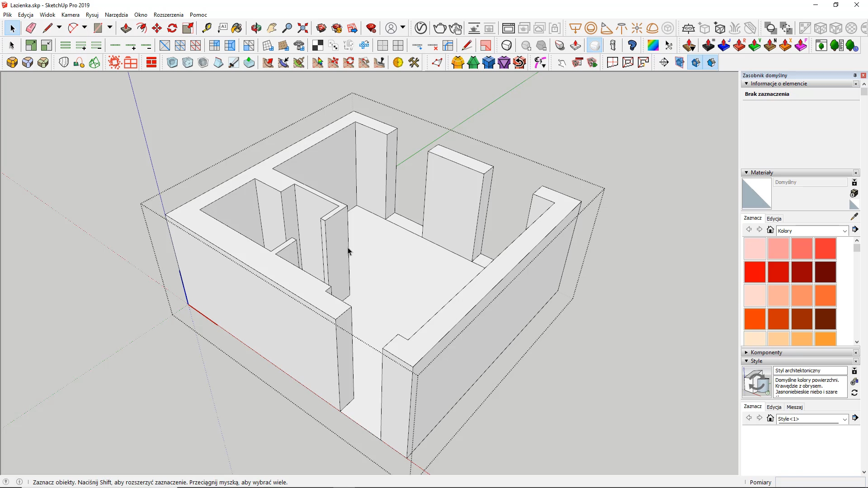Toggle the default tray auto-hide pin
Screen dimensions: 868x488
pyautogui.click(x=855, y=75)
